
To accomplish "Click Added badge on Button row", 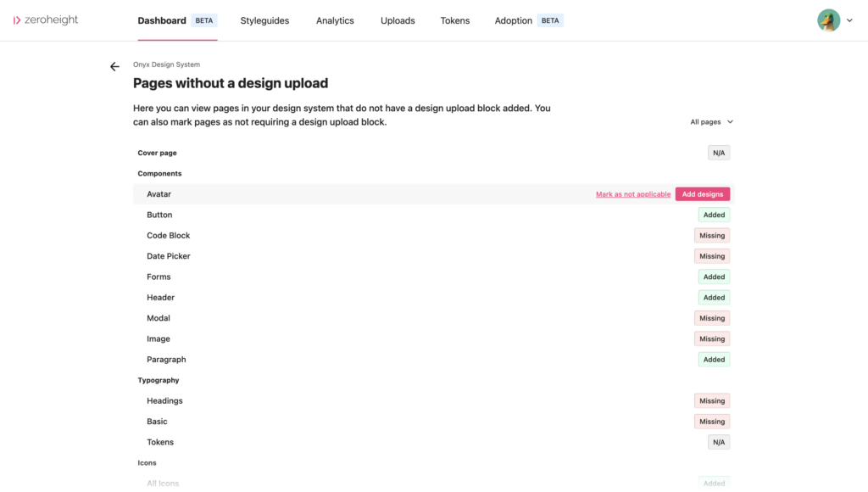I will coord(714,215).
